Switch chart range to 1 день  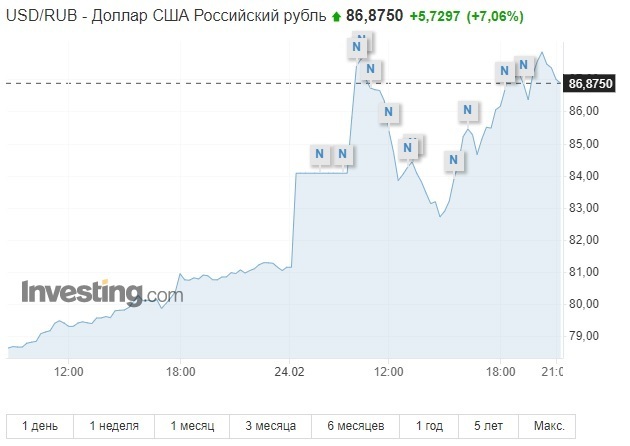40,426
